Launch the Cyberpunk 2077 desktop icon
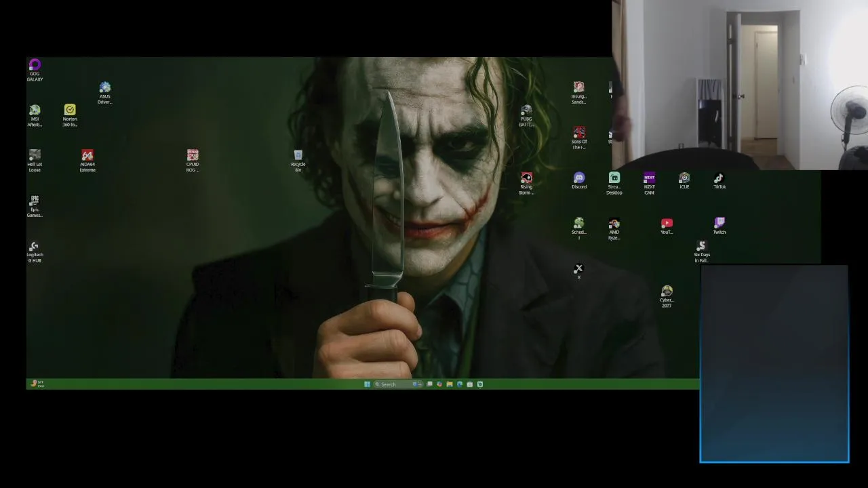 point(667,296)
